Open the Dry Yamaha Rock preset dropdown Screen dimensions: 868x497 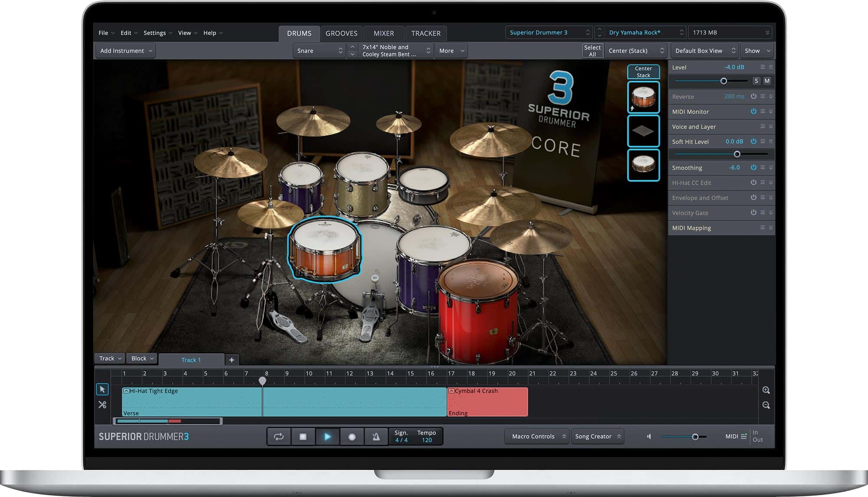tap(645, 33)
